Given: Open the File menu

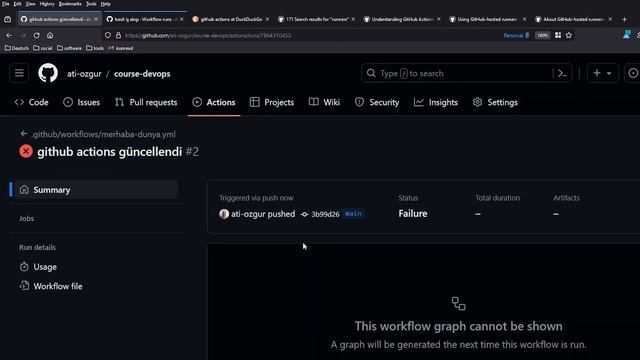Looking at the screenshot, I should click(5, 4).
